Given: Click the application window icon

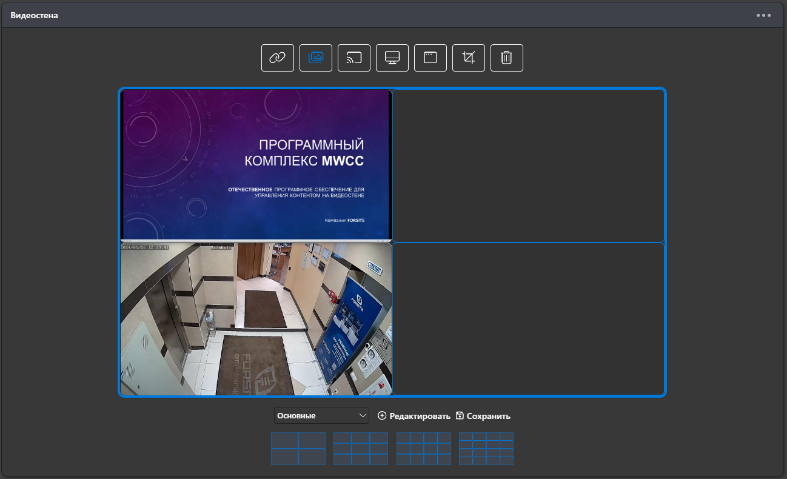Looking at the screenshot, I should click(x=430, y=58).
